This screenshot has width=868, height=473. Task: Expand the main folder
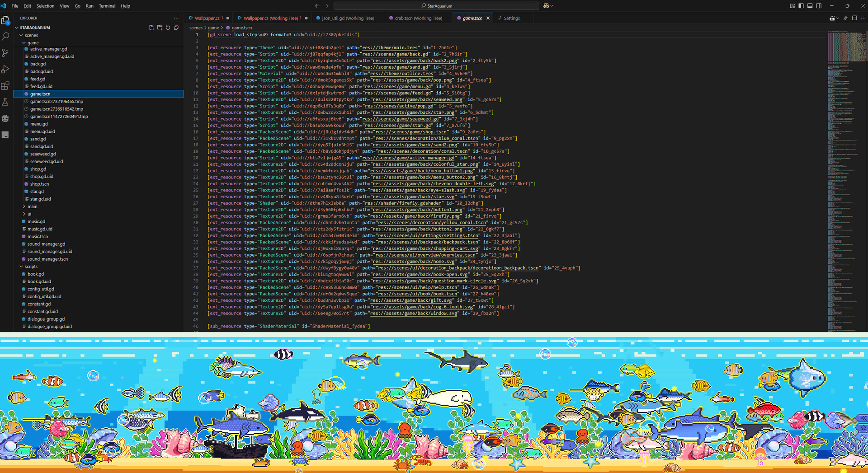click(x=32, y=206)
